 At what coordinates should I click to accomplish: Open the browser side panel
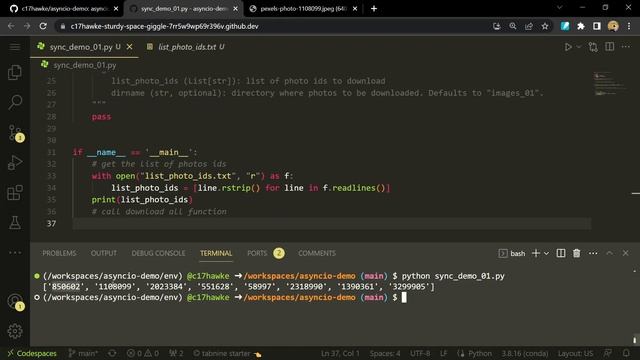(x=597, y=26)
